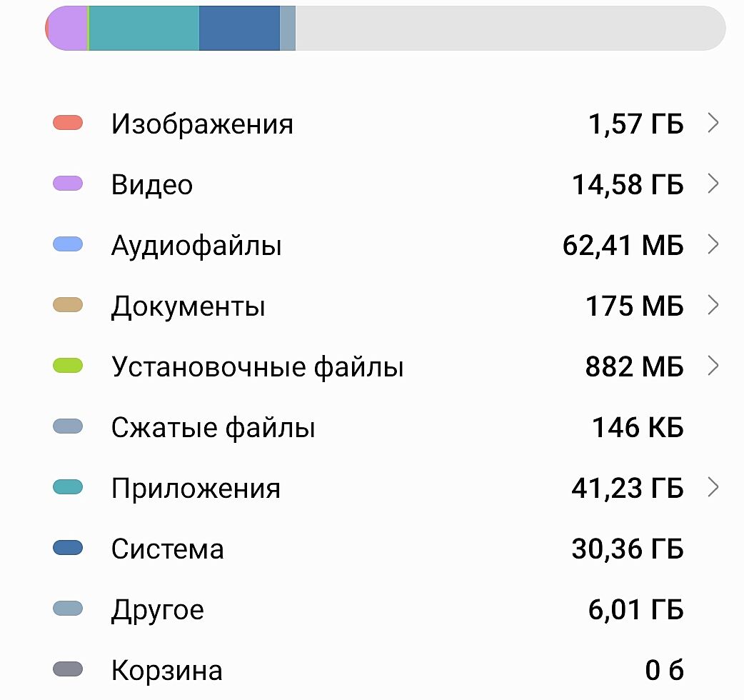Click the gray Корзина color pill
744x700 pixels.
(x=68, y=670)
